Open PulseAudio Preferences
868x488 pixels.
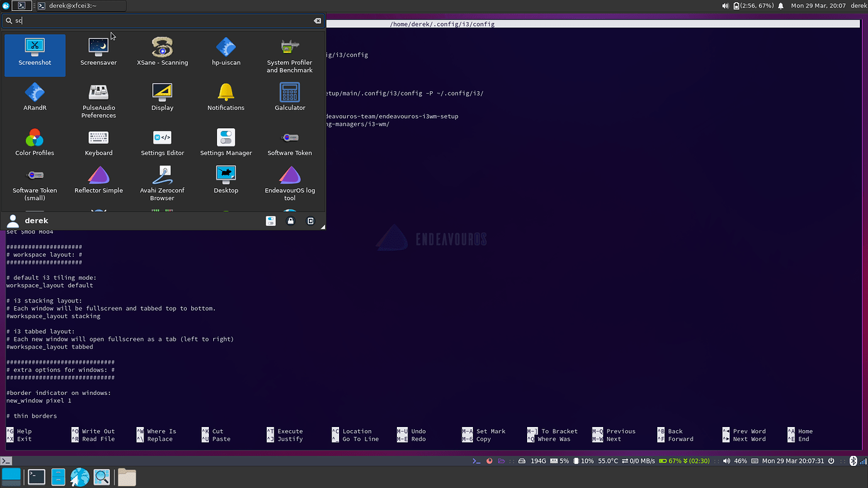coord(99,99)
